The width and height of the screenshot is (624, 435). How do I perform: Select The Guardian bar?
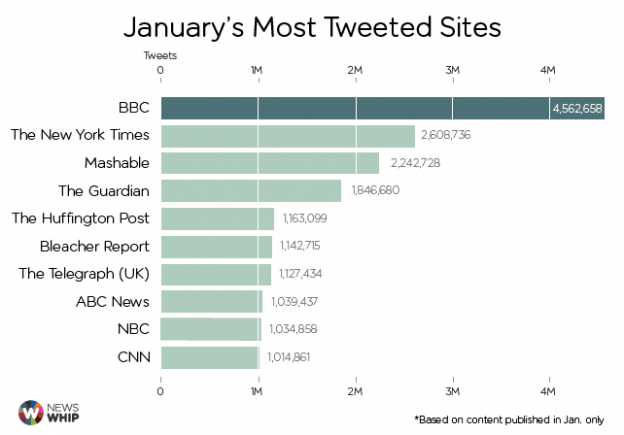[251, 191]
